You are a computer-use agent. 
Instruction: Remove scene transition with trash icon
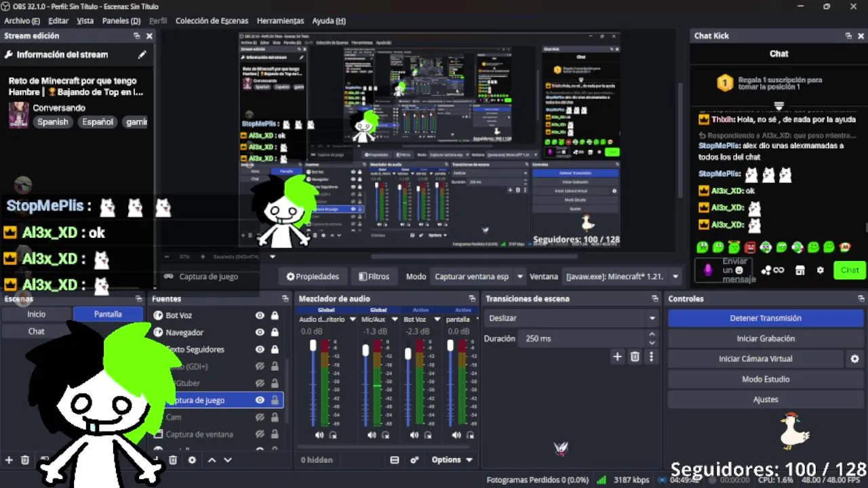[x=635, y=357]
